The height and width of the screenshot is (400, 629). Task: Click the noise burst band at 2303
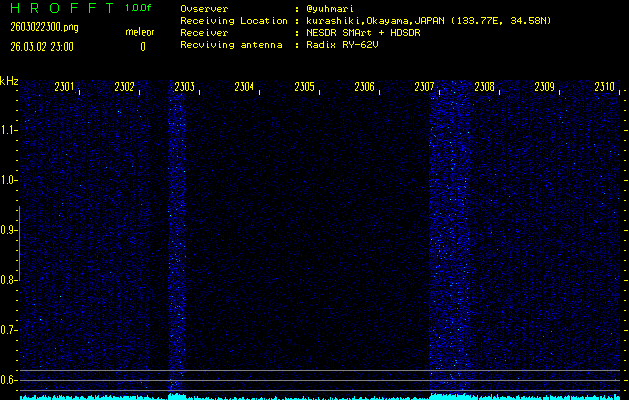(177, 237)
